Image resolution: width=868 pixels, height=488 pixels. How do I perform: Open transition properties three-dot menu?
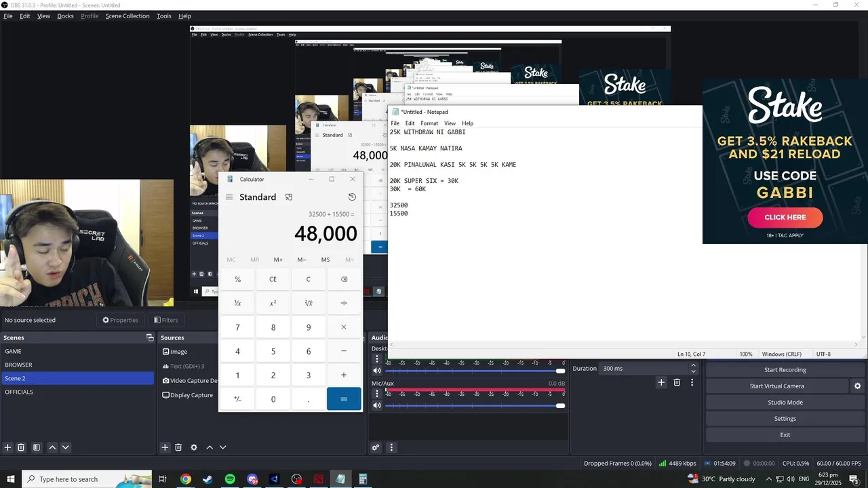[x=692, y=382]
